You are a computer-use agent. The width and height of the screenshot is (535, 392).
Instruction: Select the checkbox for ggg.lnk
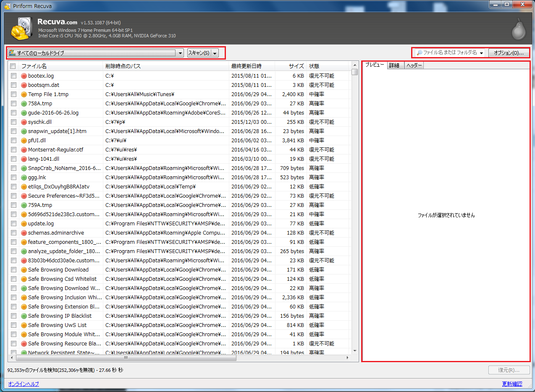[13, 178]
